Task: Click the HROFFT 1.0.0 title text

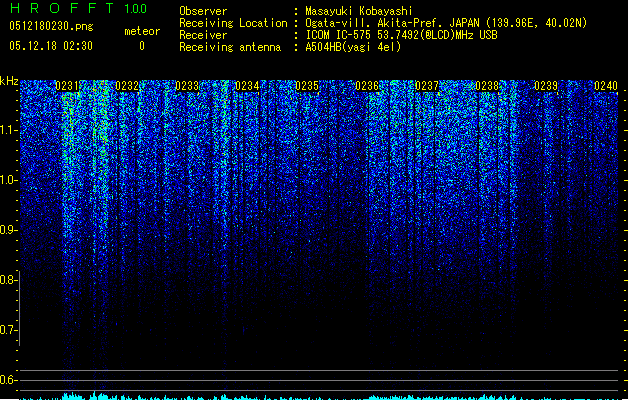Action: click(79, 8)
